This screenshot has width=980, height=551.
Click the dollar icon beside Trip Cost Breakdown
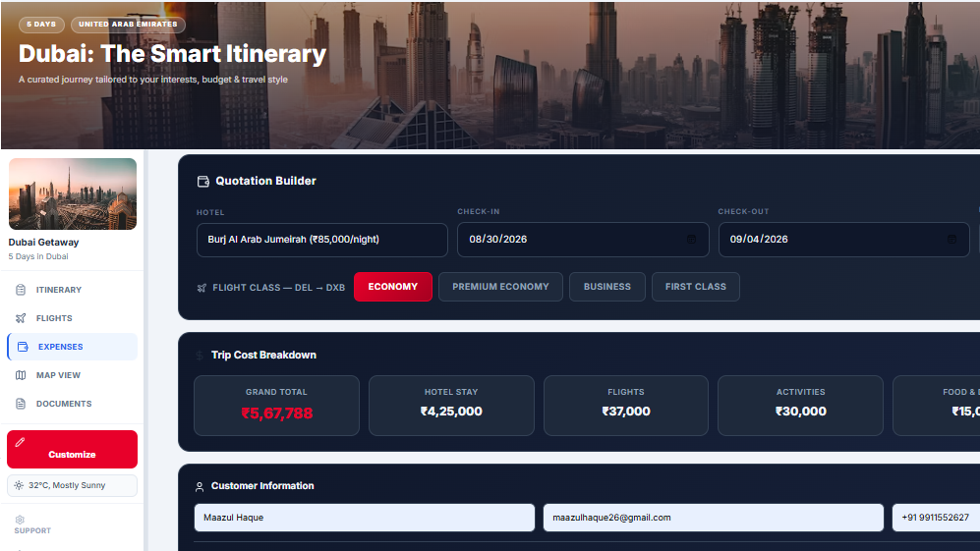(x=200, y=356)
